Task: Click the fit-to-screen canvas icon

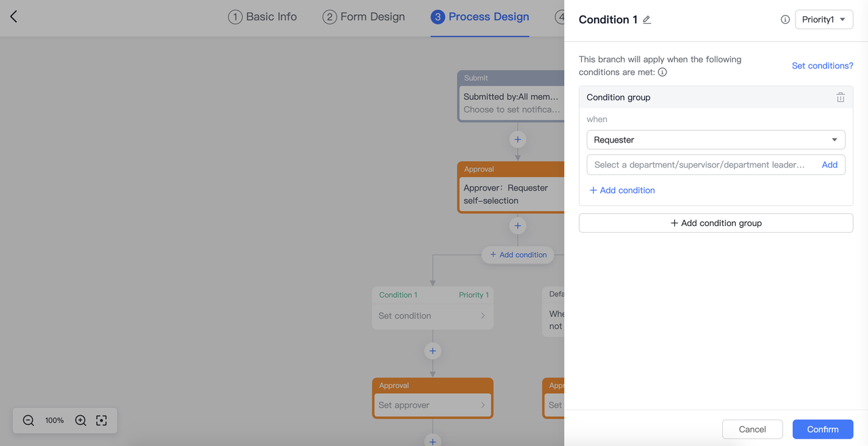Action: pyautogui.click(x=102, y=420)
